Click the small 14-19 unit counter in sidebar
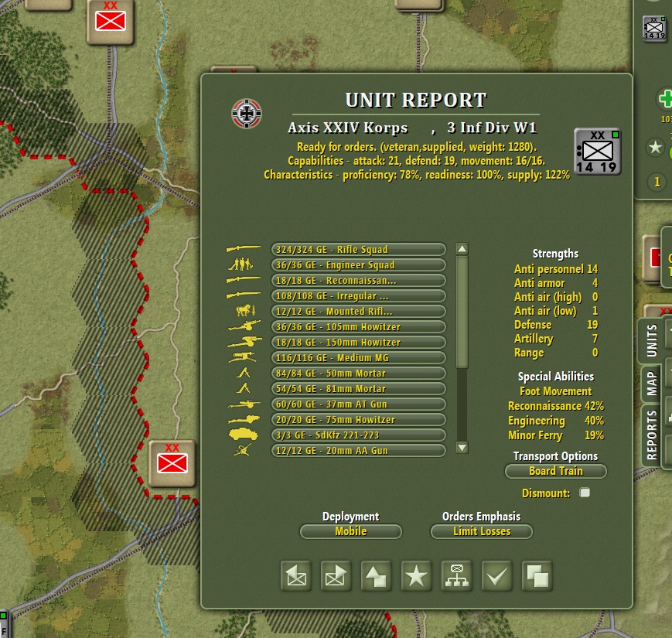This screenshot has height=638, width=672. (x=654, y=29)
